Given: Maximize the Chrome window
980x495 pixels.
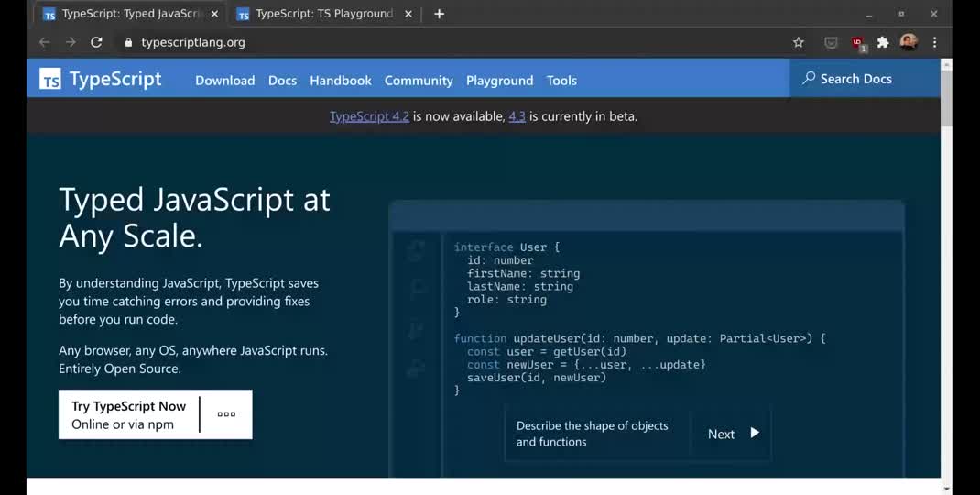Looking at the screenshot, I should (901, 14).
